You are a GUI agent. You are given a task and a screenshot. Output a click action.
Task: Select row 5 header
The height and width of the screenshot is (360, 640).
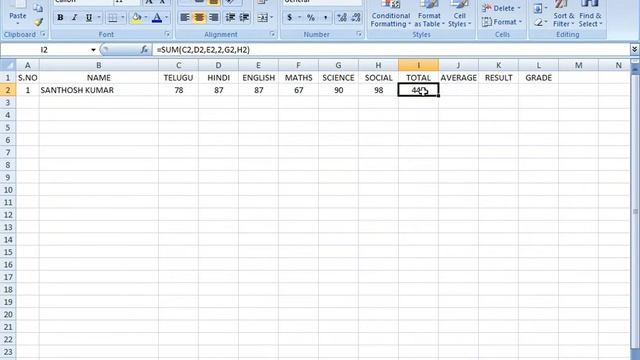pyautogui.click(x=8, y=128)
